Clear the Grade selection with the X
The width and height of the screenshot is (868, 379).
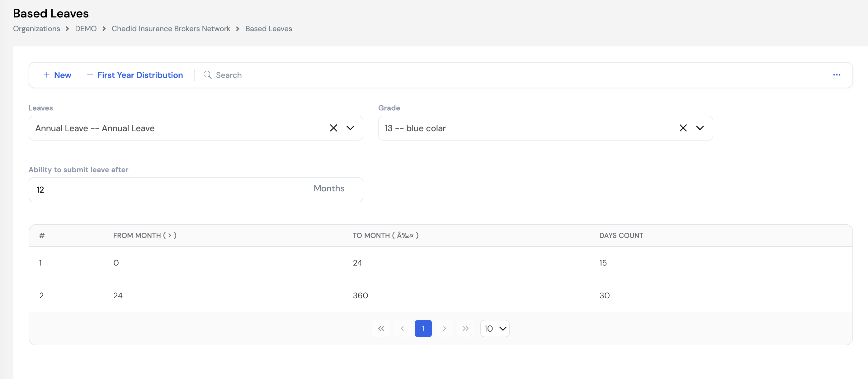coord(683,128)
